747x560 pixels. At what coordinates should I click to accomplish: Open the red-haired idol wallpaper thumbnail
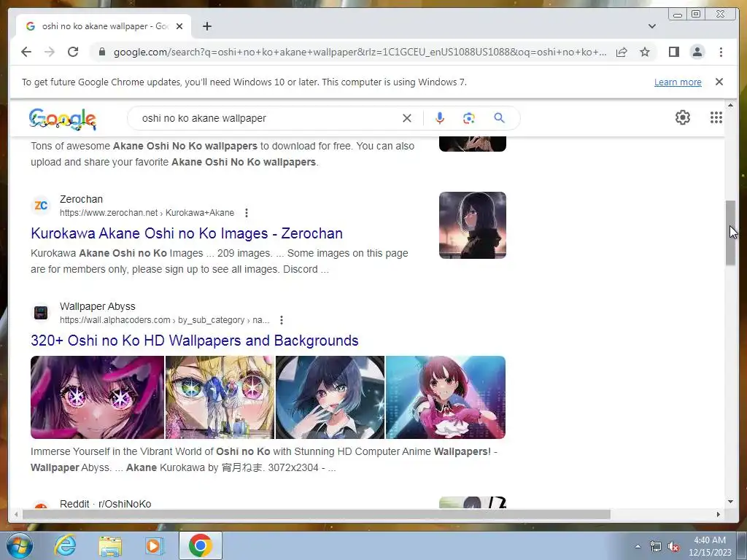tap(446, 397)
